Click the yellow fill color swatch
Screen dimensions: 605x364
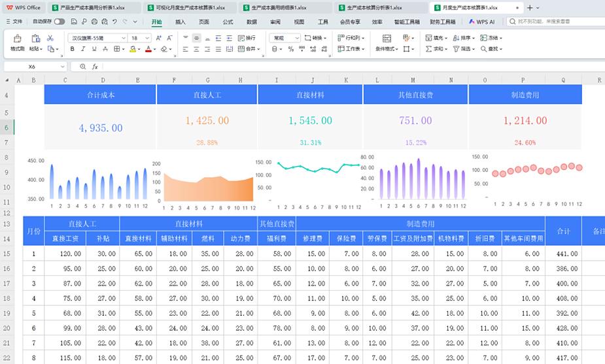[x=132, y=50]
